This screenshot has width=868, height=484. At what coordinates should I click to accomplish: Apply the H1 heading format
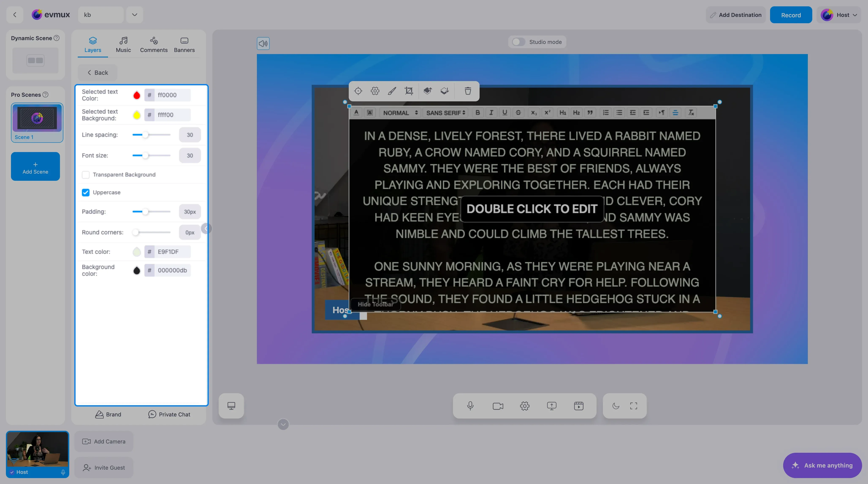tap(563, 113)
